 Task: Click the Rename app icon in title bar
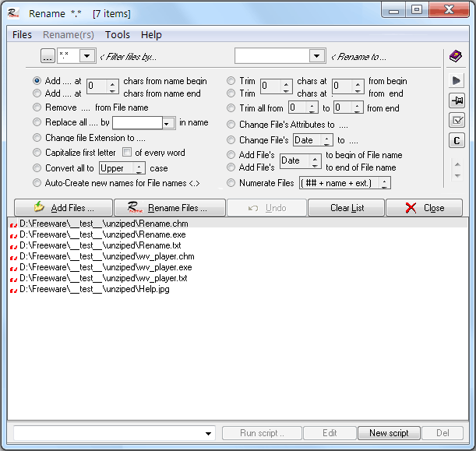click(x=13, y=13)
